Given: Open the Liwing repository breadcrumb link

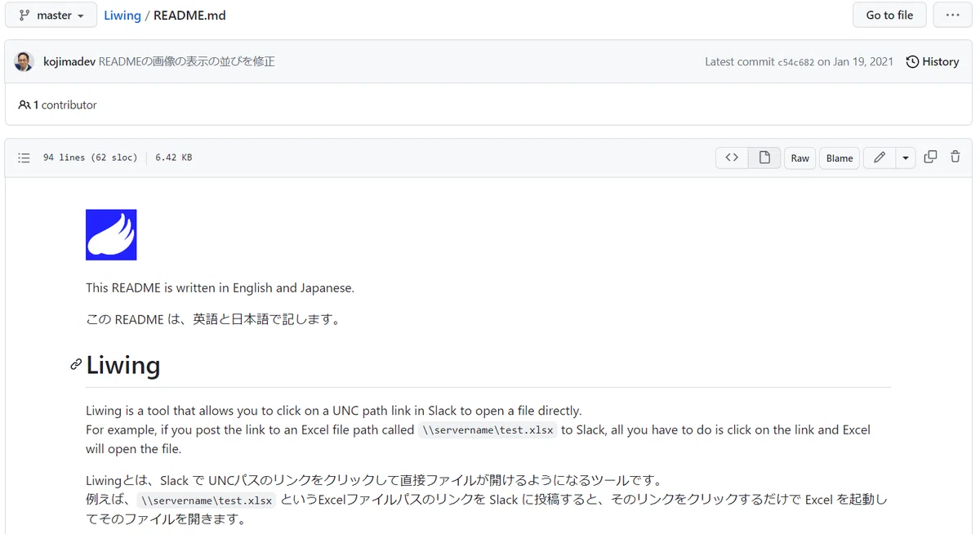Looking at the screenshot, I should tap(122, 16).
